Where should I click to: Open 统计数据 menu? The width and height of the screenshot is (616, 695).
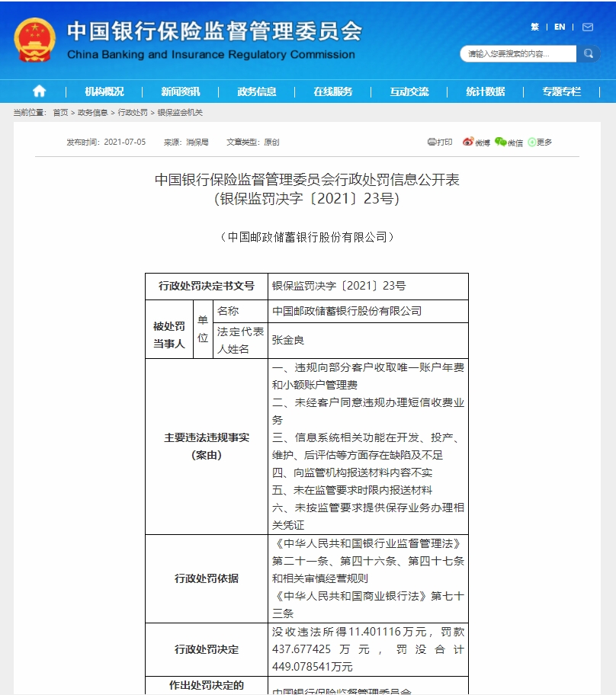pos(486,91)
